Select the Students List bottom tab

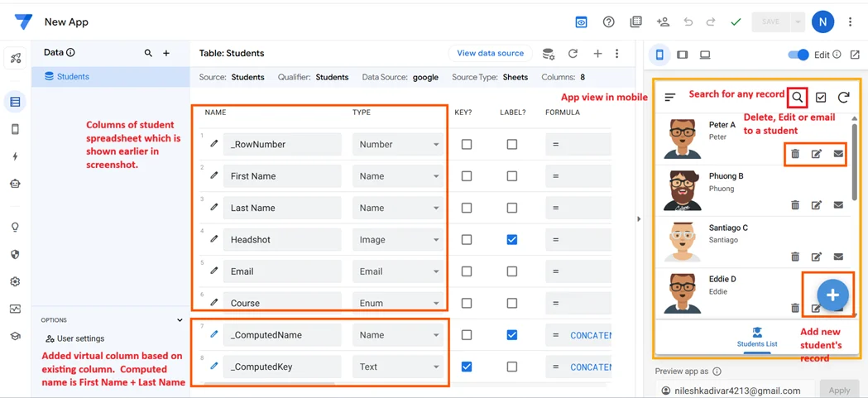(x=757, y=337)
